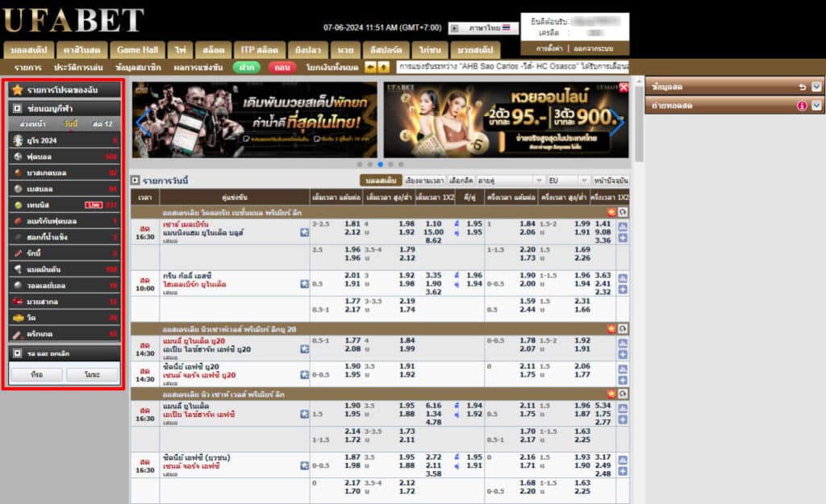Click the เลือกลีค league filter button
The image size is (826, 504).
(461, 181)
